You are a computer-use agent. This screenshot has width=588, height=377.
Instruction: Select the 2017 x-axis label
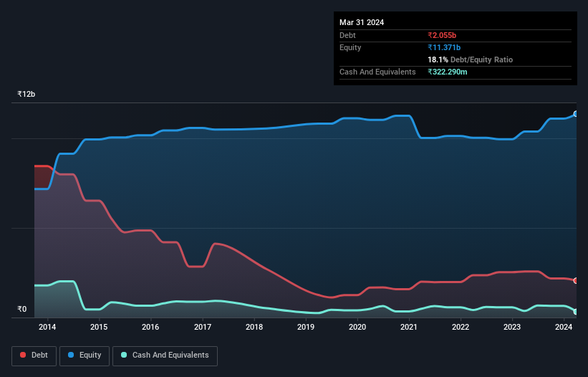tap(203, 327)
